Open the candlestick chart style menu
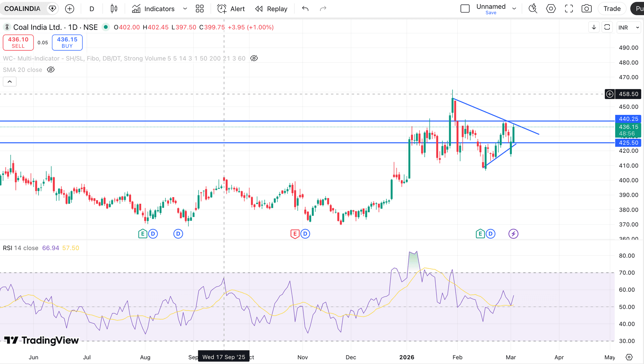 [114, 9]
